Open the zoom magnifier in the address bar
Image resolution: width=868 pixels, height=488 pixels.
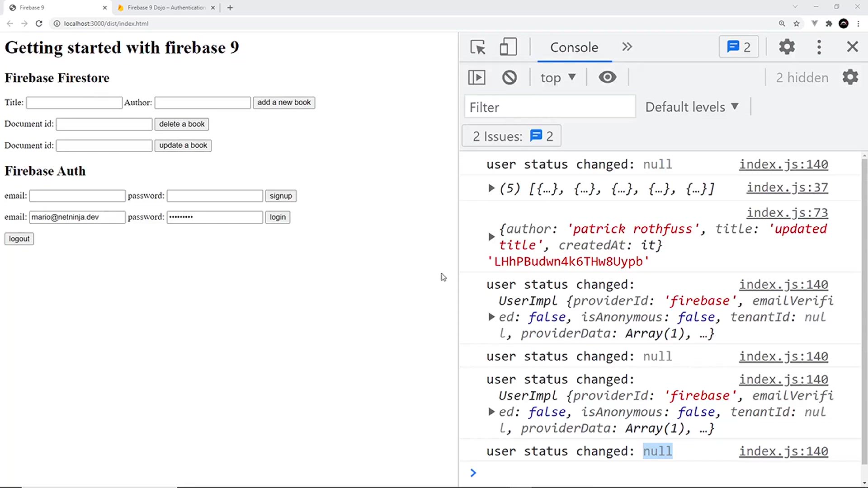(782, 23)
